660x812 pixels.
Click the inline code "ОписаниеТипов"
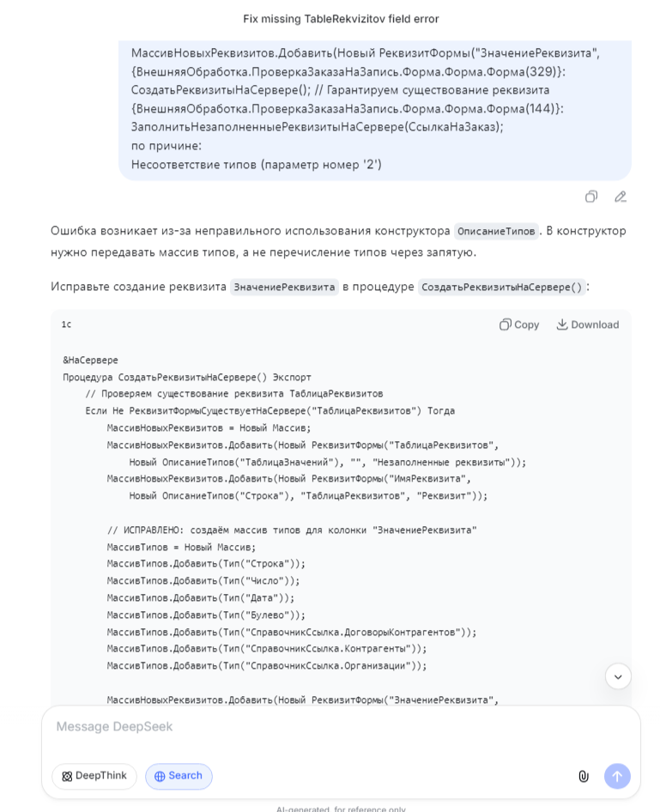click(x=496, y=231)
